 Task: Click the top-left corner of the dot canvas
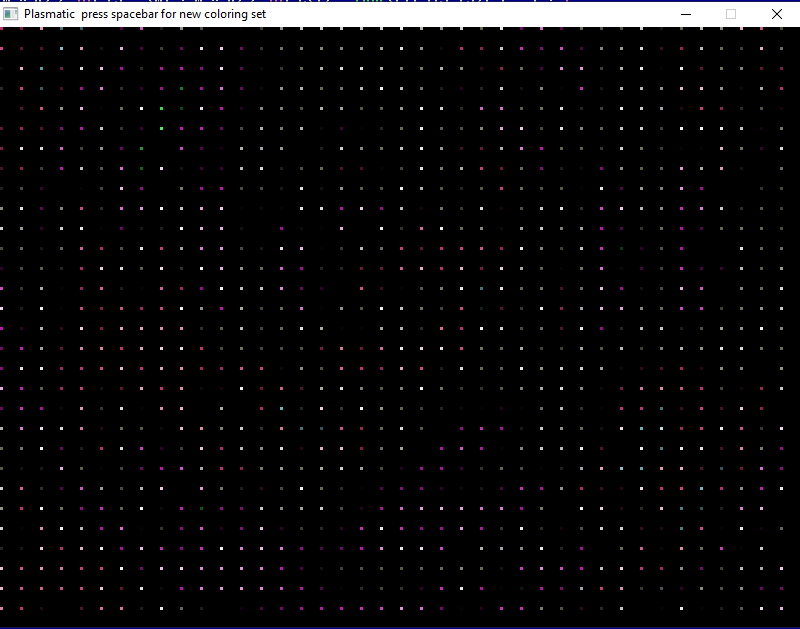click(x=4, y=31)
